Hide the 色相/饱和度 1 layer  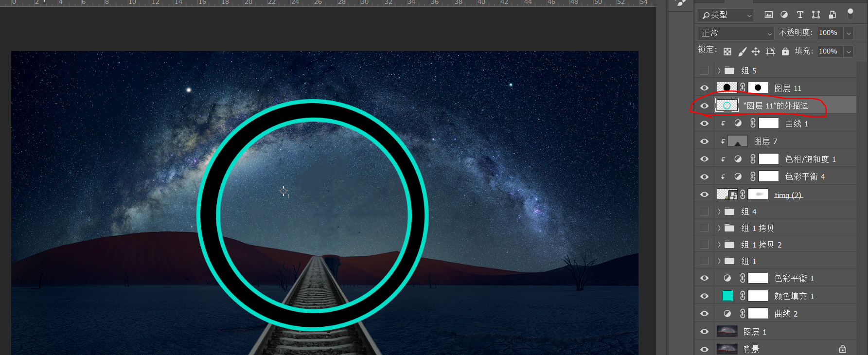coord(704,159)
